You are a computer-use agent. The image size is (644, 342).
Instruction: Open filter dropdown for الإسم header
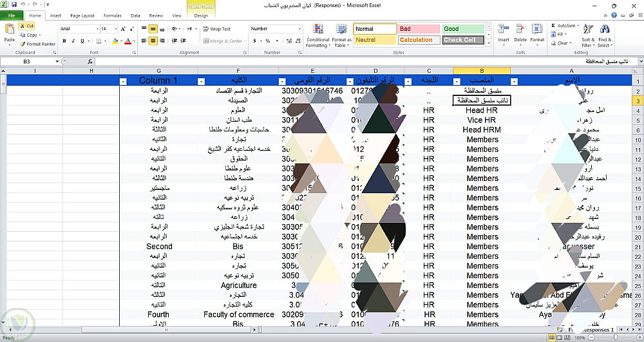(x=514, y=81)
